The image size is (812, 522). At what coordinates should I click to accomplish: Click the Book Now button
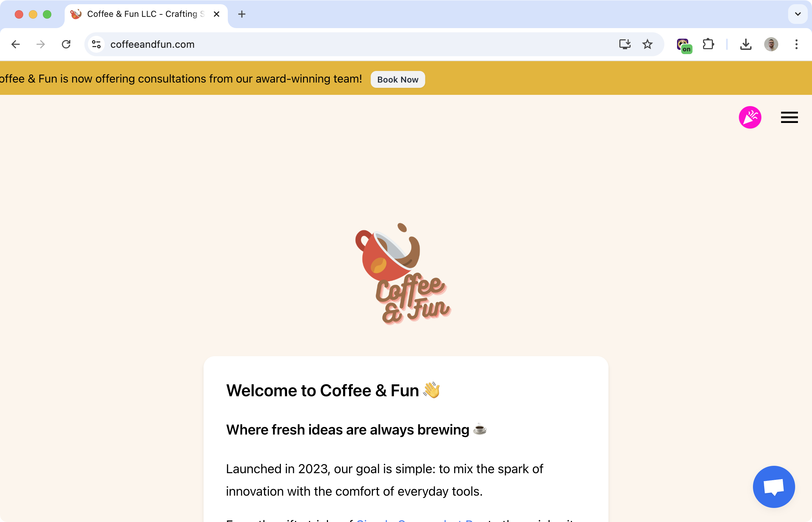coord(398,80)
